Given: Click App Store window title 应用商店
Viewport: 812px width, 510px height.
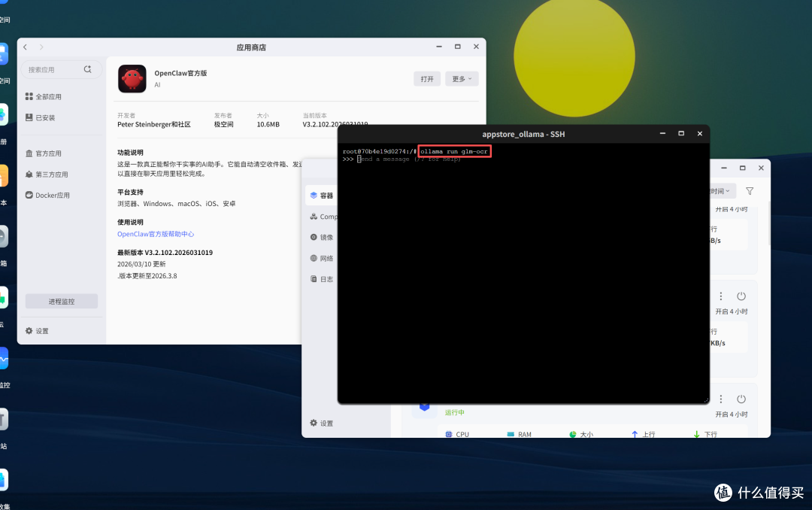Looking at the screenshot, I should (251, 47).
